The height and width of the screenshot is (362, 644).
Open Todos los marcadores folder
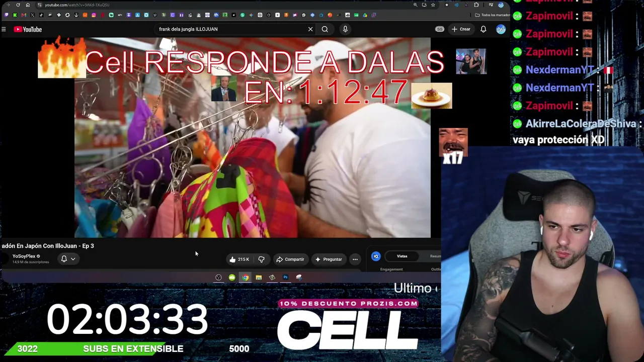pyautogui.click(x=493, y=15)
